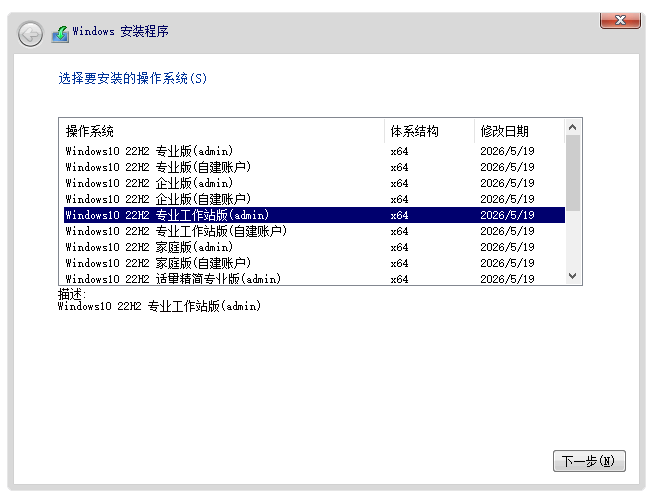Select Windows10 22H2 专业版(自建账户)
The image size is (658, 504).
(314, 167)
